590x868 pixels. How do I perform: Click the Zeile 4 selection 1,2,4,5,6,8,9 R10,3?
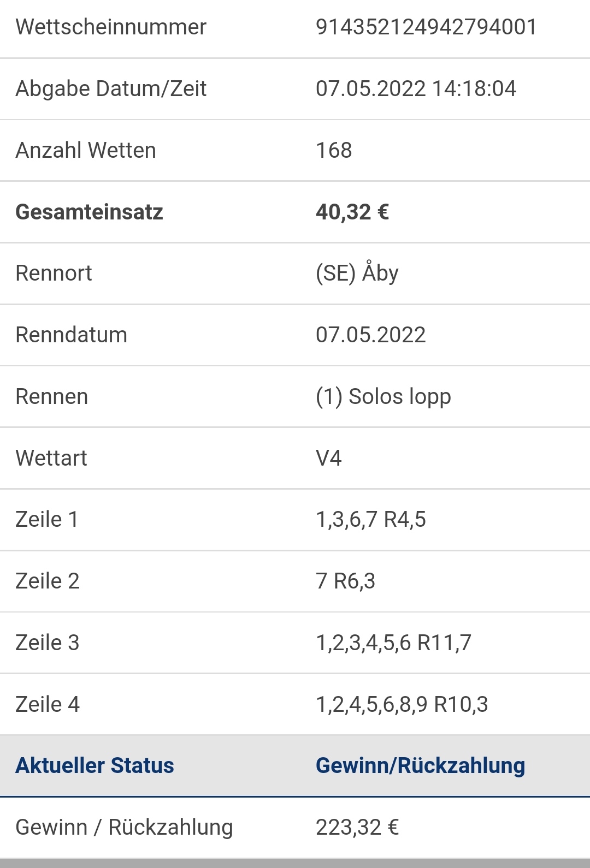(402, 705)
